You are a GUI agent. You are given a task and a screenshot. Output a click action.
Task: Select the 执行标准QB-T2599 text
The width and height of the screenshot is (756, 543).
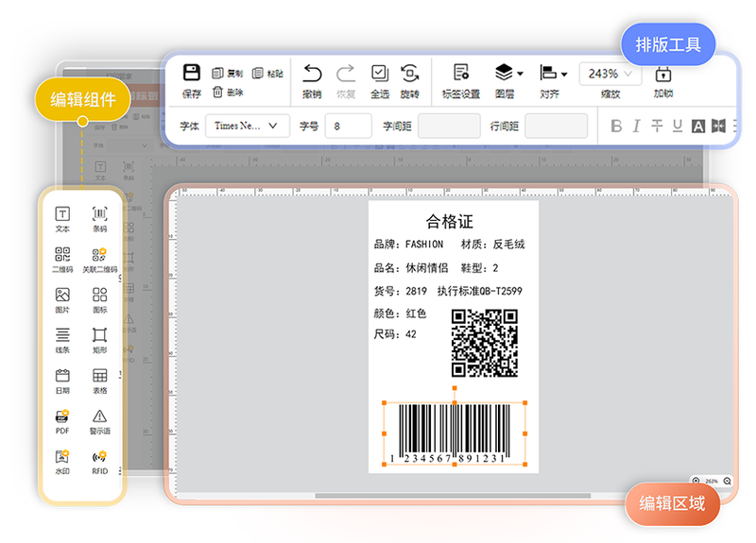(480, 291)
